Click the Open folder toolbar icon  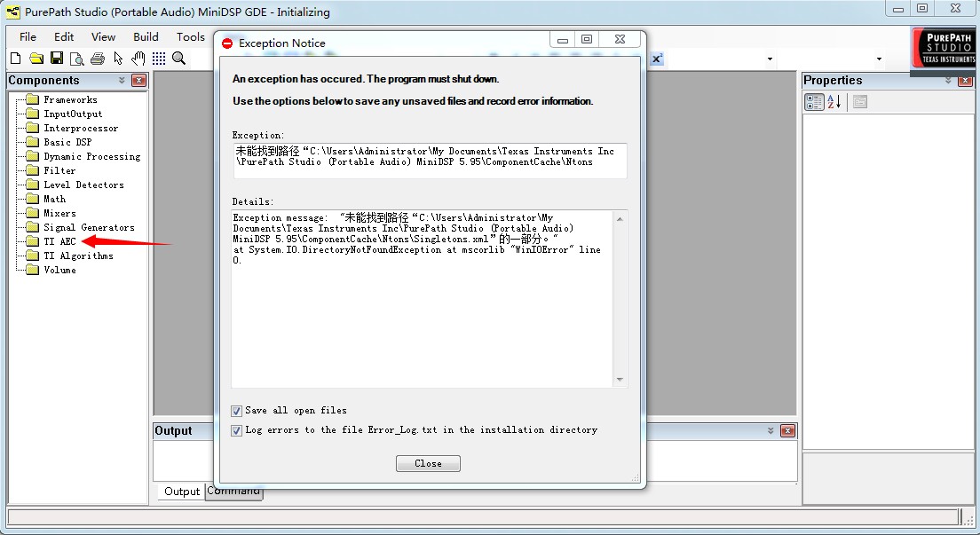[36, 59]
